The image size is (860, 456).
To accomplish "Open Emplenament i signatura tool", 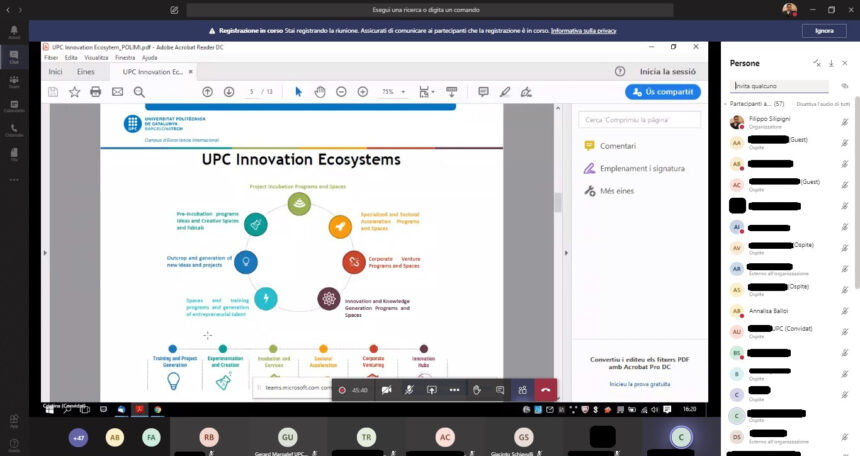I will tap(635, 168).
